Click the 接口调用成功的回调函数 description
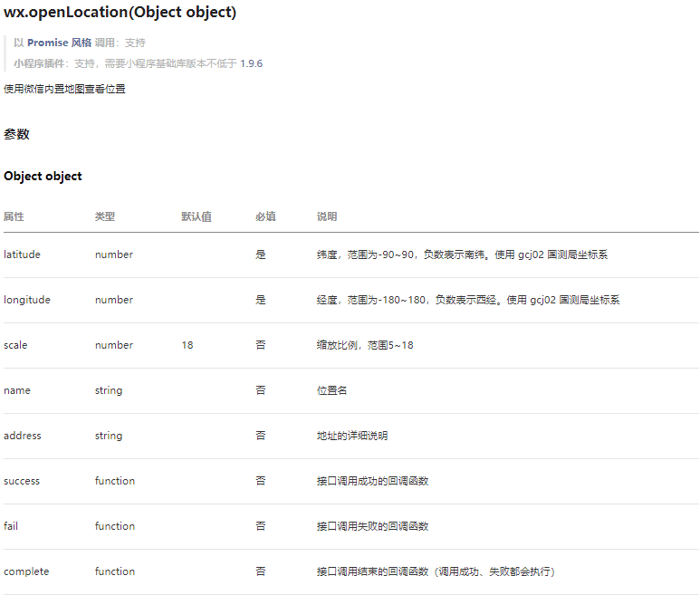This screenshot has height=595, width=700. coord(372,481)
